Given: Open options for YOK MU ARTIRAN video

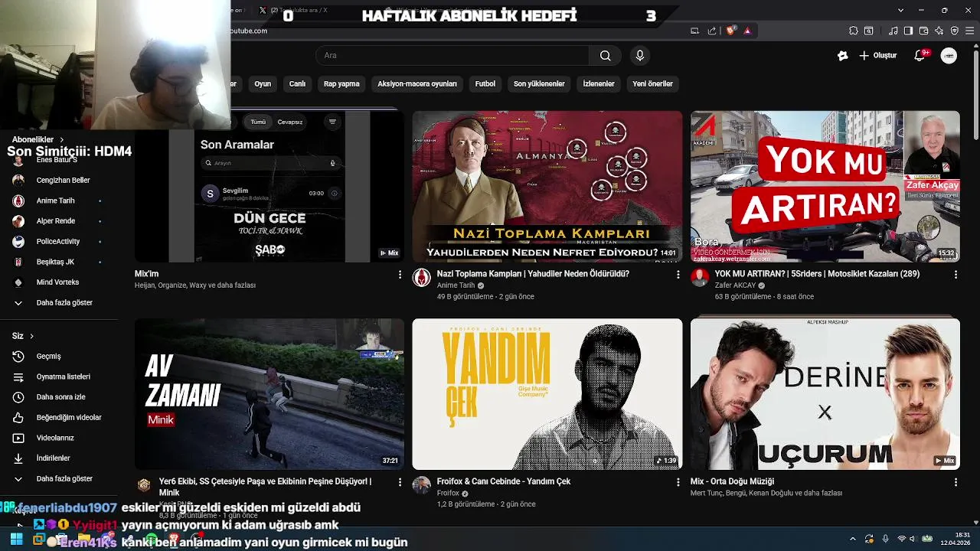Looking at the screenshot, I should coord(955,274).
